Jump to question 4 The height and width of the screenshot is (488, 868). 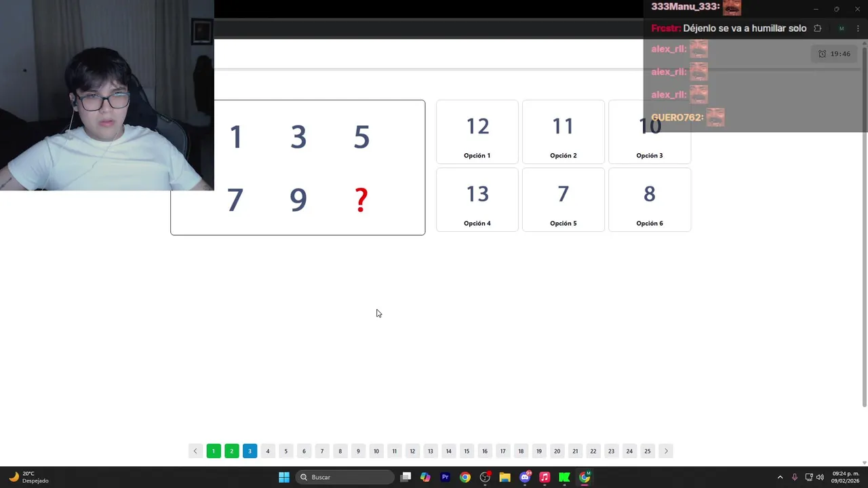coord(268,451)
